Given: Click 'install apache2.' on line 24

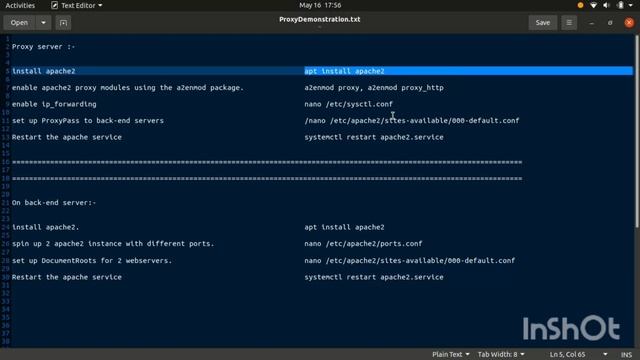Looking at the screenshot, I should 45,227.
